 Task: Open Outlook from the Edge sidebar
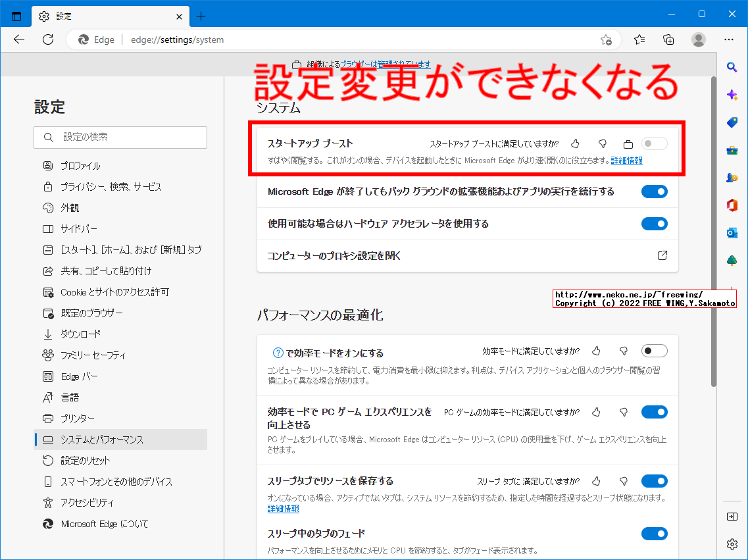732,232
